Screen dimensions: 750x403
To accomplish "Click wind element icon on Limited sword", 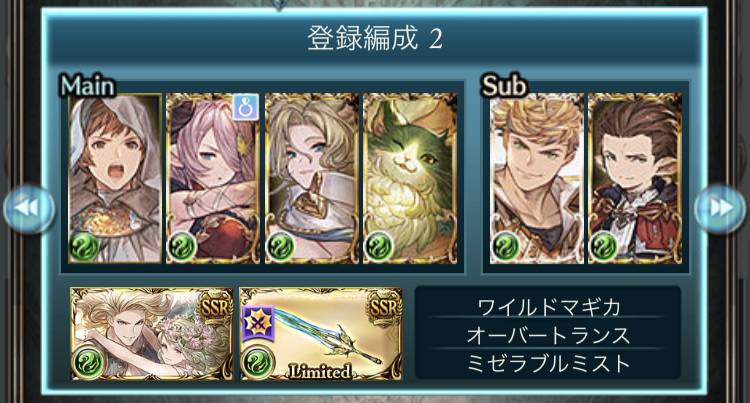I will tap(257, 362).
